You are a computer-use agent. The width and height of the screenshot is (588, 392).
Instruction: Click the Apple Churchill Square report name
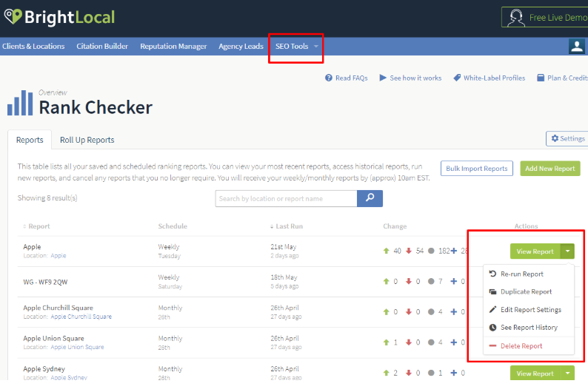pyautogui.click(x=58, y=308)
